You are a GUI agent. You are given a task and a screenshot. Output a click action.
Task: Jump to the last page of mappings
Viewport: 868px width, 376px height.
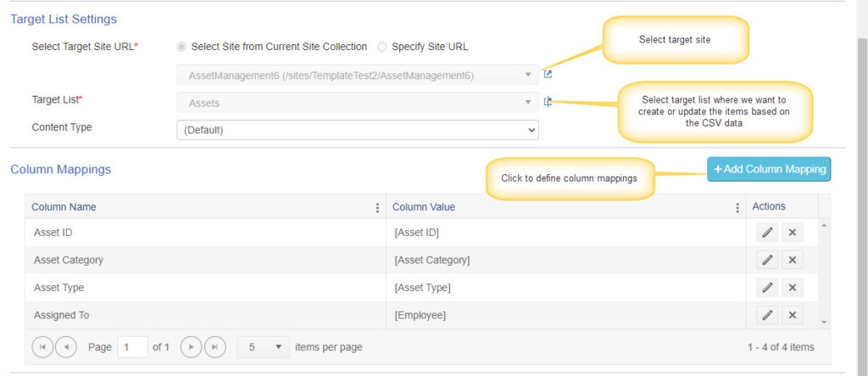214,347
